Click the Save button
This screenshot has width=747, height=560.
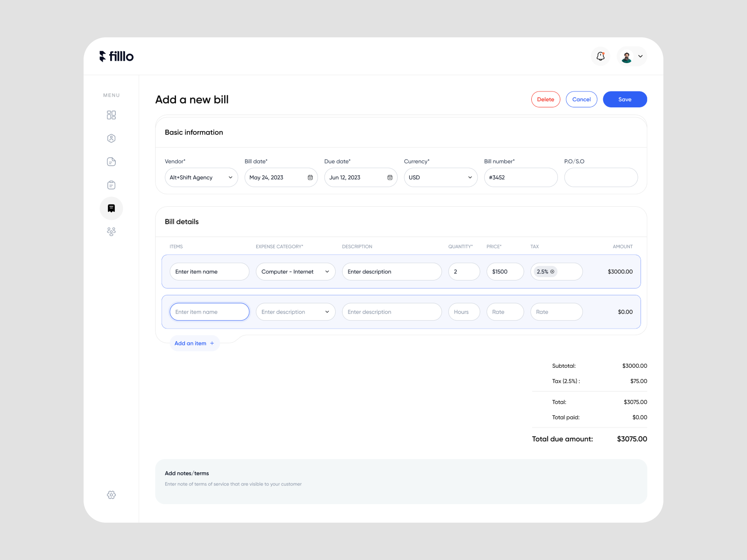tap(625, 99)
